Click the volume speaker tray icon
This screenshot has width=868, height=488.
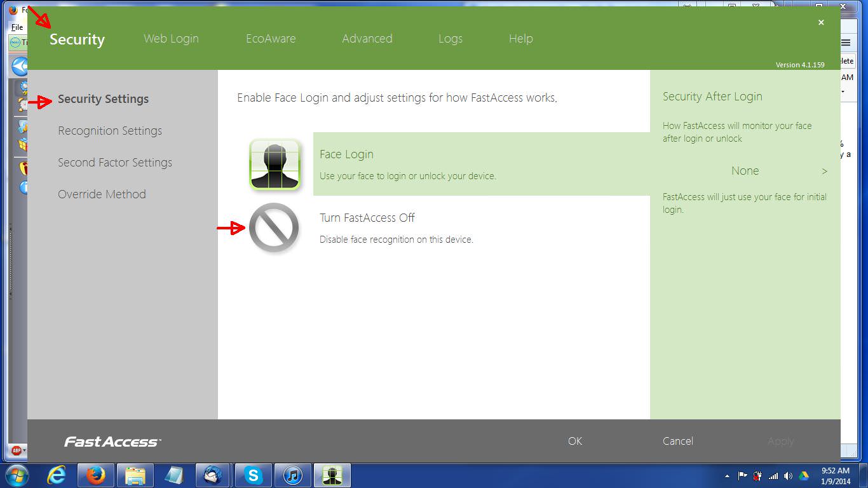788,476
